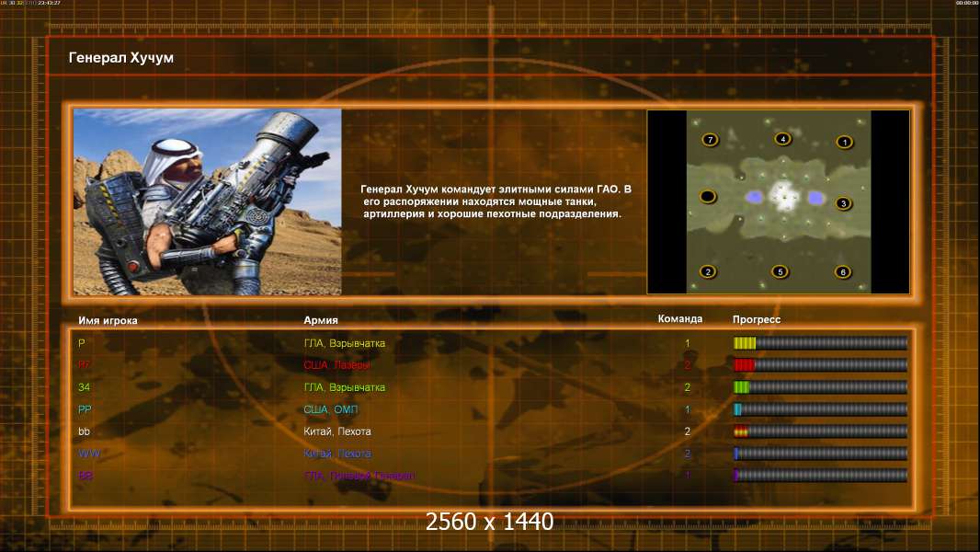Viewport: 980px width, 552px height.
Task: Click the red army text "США, Лазеры"
Action: click(336, 364)
